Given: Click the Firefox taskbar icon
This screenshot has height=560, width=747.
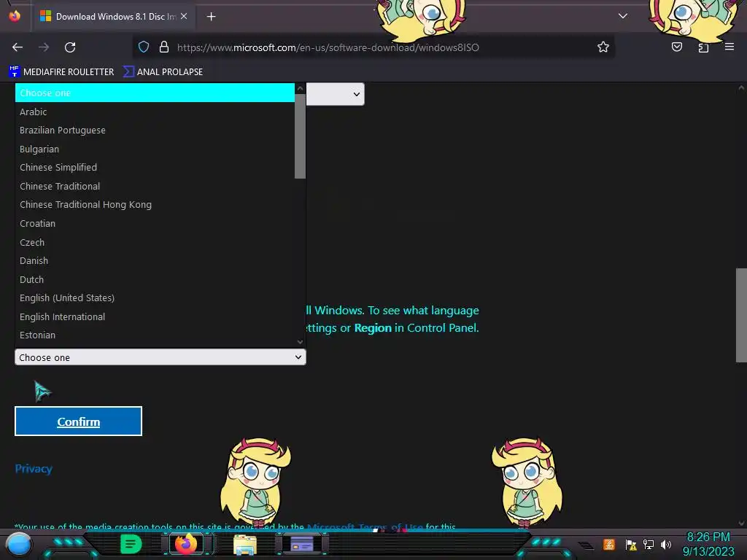Looking at the screenshot, I should (186, 544).
